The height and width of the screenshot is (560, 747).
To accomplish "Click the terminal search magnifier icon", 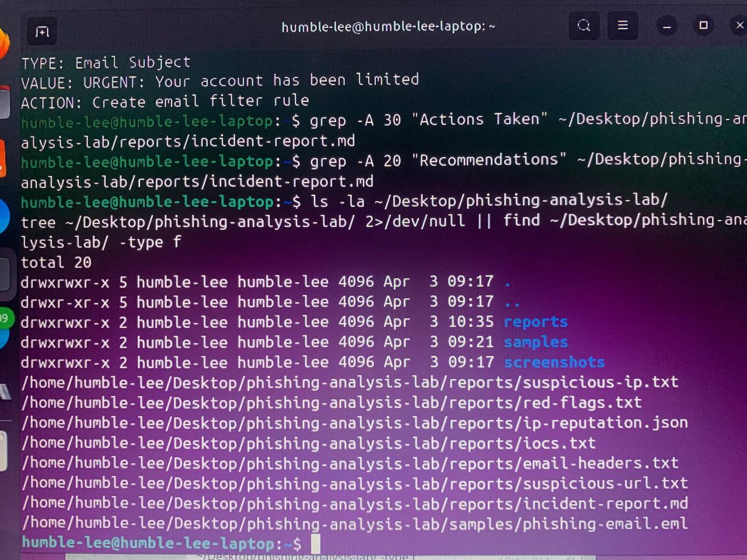I will click(584, 26).
